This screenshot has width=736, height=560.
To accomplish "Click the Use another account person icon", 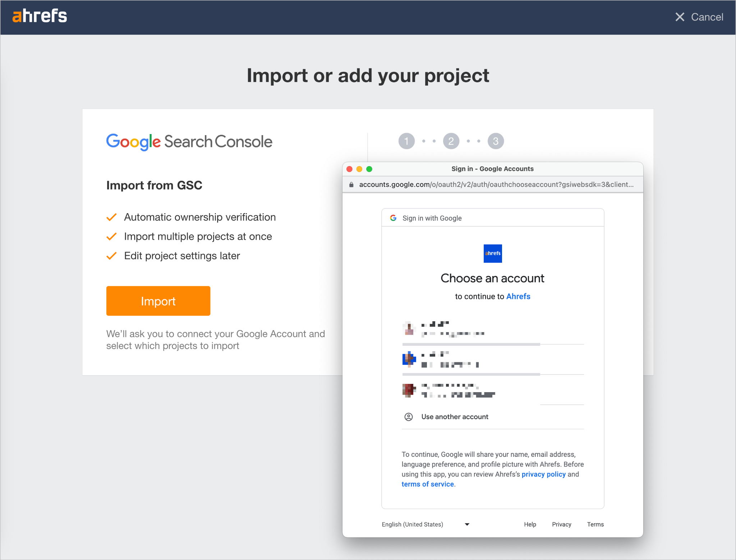I will pyautogui.click(x=409, y=417).
